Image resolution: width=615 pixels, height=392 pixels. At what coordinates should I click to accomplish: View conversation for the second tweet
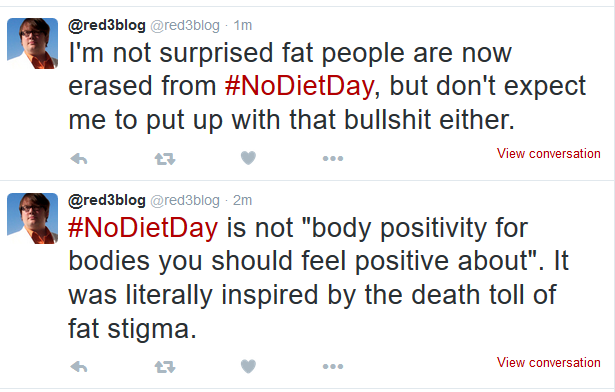(x=548, y=362)
